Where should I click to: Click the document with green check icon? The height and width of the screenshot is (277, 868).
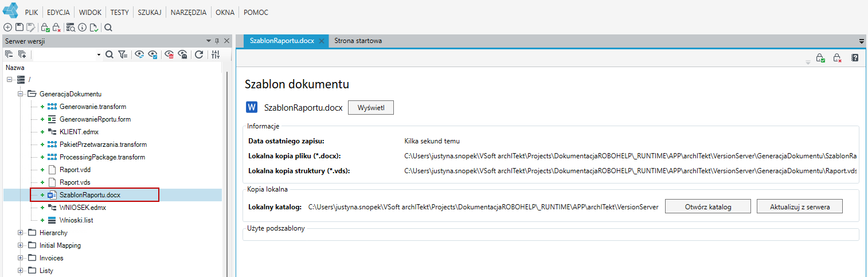[93, 27]
